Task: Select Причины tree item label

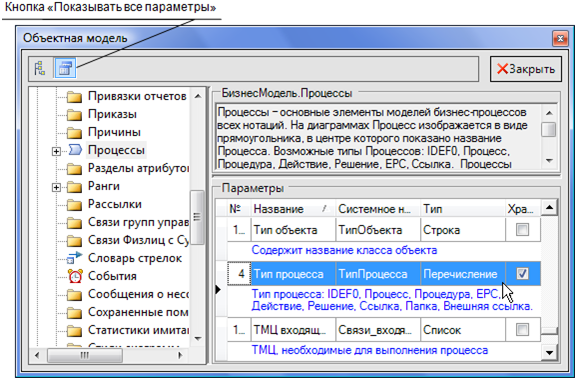Action: coord(114,132)
